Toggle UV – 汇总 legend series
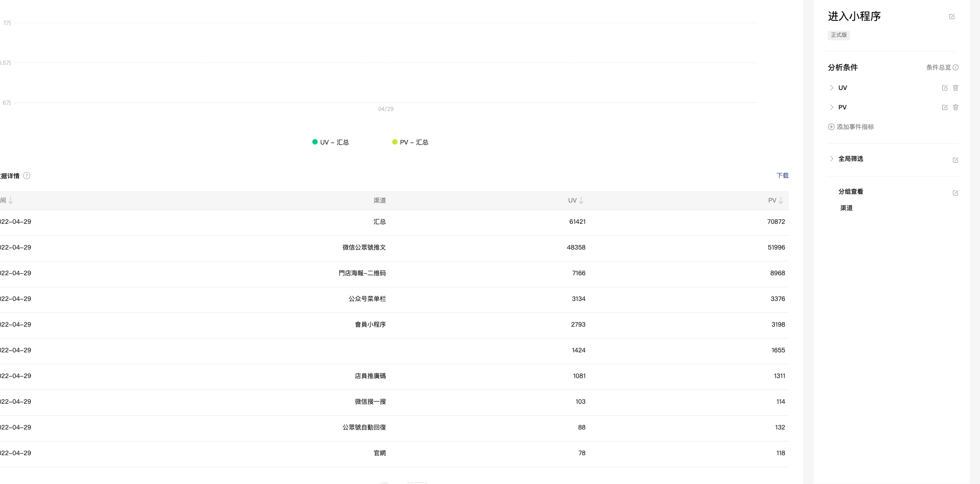 (x=331, y=142)
